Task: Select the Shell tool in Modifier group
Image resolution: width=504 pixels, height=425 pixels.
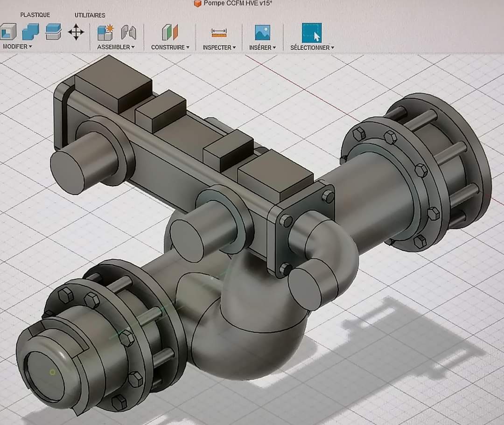Action: (8, 32)
